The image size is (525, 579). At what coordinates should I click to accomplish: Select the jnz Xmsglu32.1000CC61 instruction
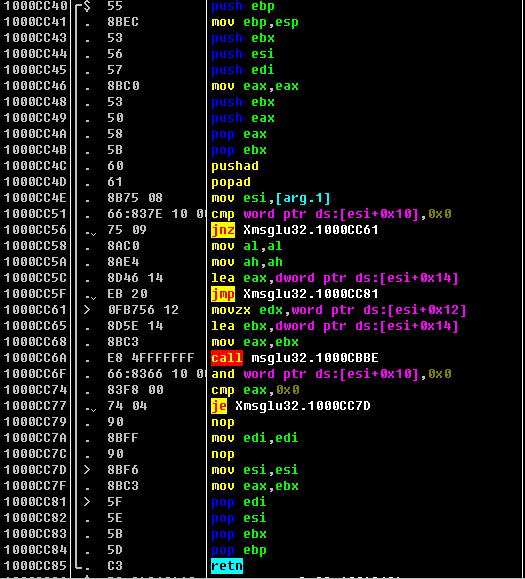pyautogui.click(x=295, y=230)
